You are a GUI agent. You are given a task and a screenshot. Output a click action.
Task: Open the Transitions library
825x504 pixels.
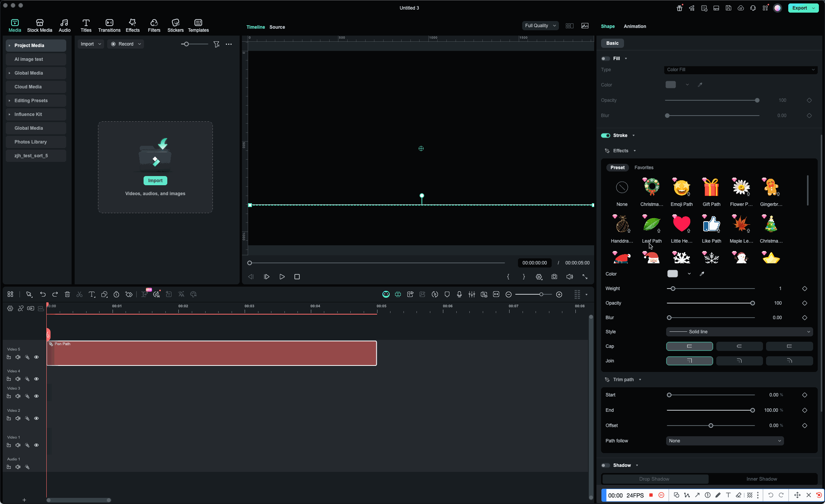click(x=109, y=25)
